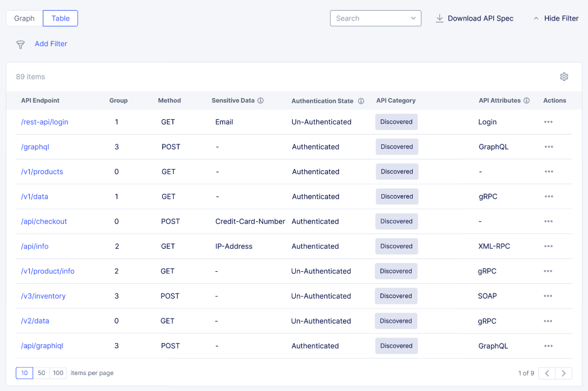This screenshot has width=588, height=391.
Task: Click the download icon beside Download API Spec
Action: (x=440, y=18)
